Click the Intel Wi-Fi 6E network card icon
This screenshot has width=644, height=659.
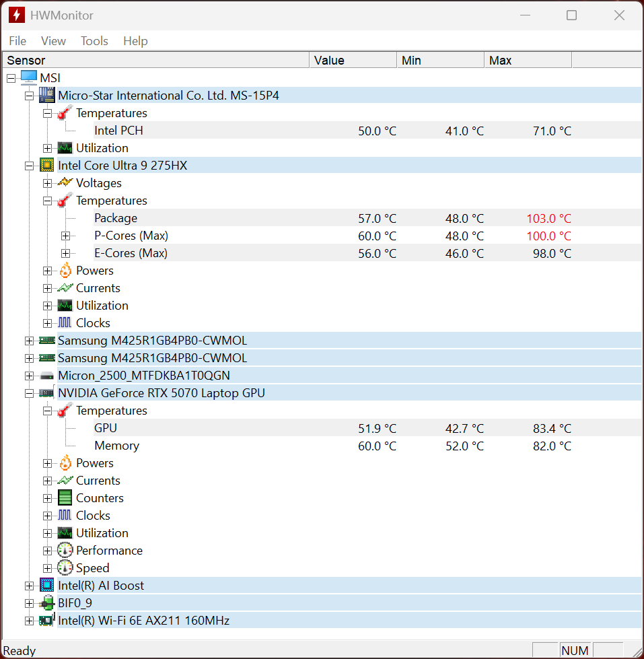click(x=46, y=620)
